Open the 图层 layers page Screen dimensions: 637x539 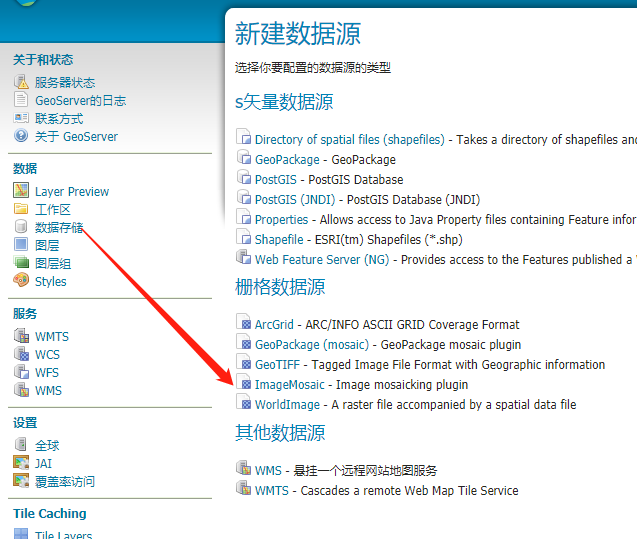pyautogui.click(x=47, y=245)
